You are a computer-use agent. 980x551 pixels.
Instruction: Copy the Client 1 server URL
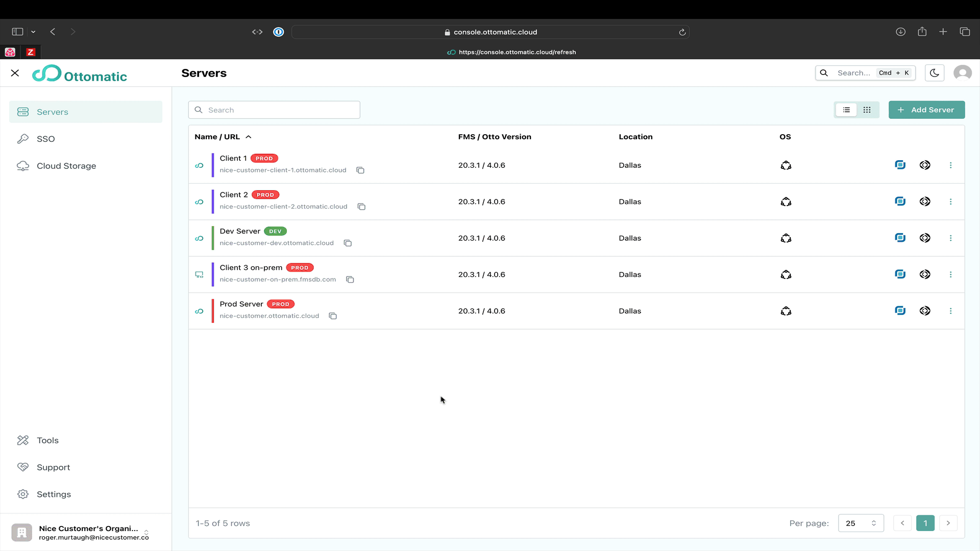pyautogui.click(x=360, y=170)
